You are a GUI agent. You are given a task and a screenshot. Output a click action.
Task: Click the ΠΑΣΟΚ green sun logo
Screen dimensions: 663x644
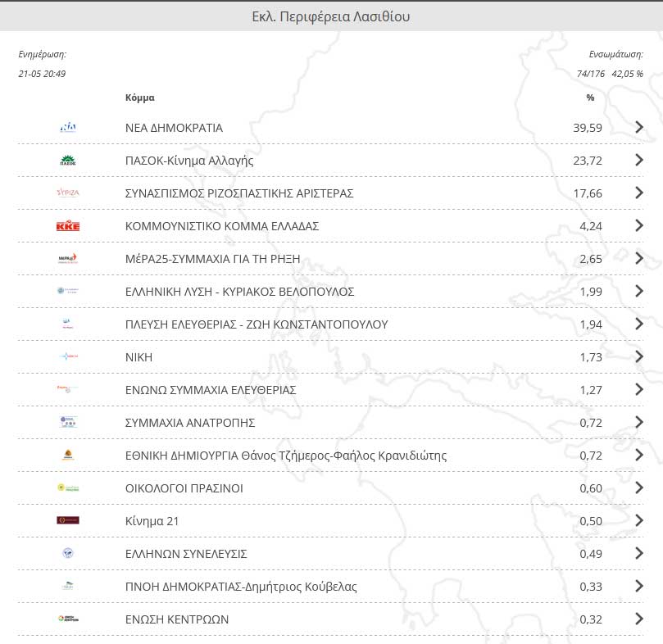pyautogui.click(x=68, y=161)
